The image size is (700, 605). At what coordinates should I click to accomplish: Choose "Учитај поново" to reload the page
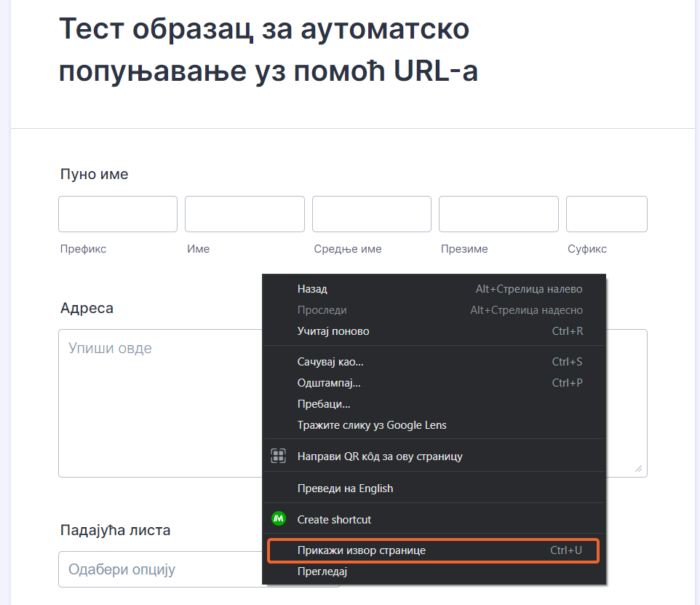333,331
